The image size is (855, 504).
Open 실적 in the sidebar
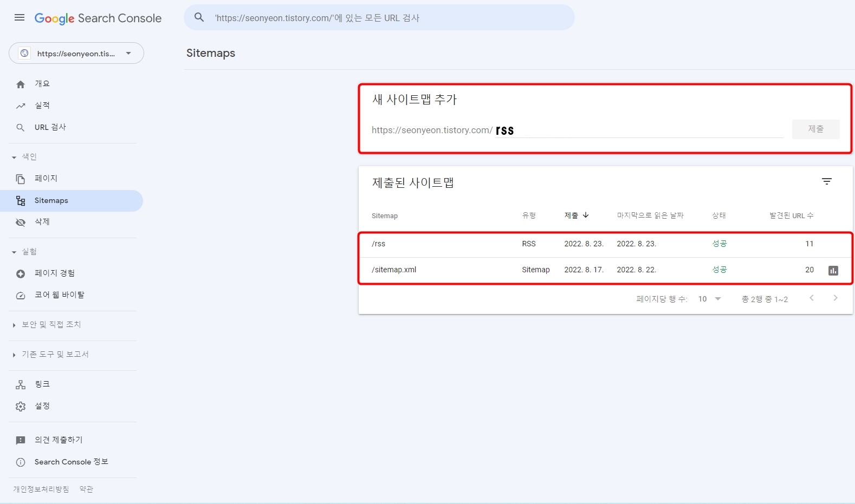pyautogui.click(x=72, y=106)
